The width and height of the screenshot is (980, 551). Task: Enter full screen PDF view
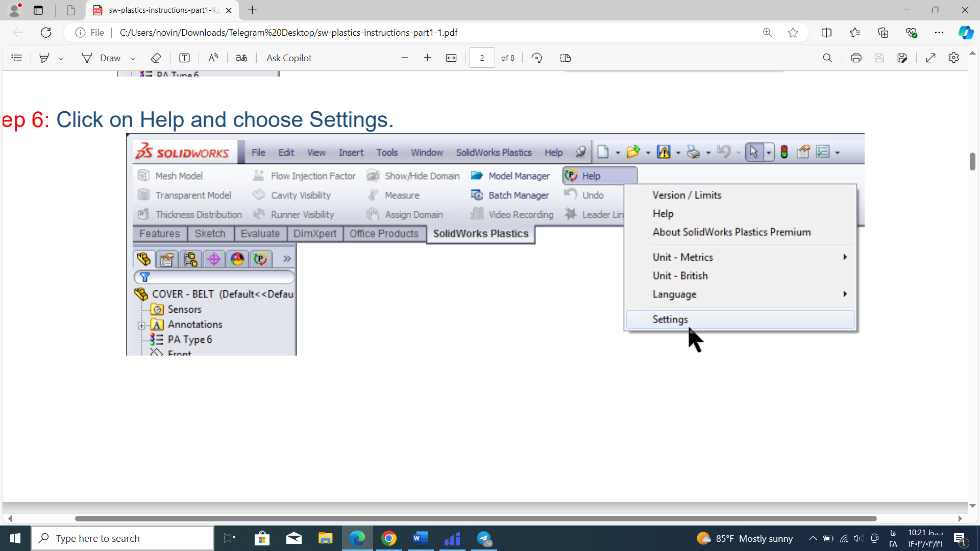pyautogui.click(x=930, y=58)
